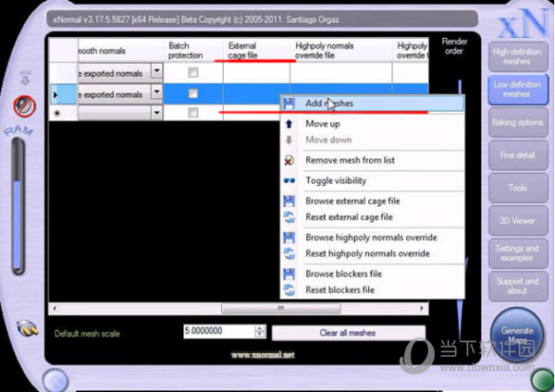555x392 pixels.
Task: Select Reset blockers file entry
Action: coord(372,290)
